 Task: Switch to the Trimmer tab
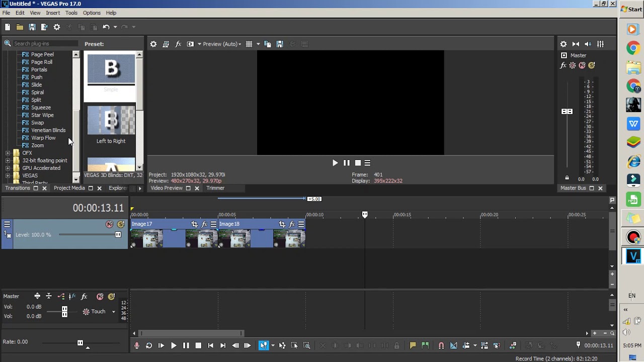click(x=215, y=188)
